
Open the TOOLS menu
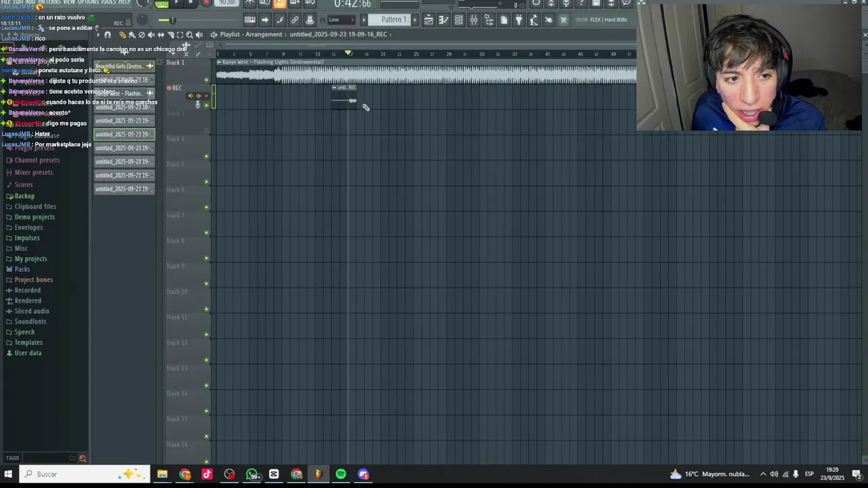click(108, 3)
